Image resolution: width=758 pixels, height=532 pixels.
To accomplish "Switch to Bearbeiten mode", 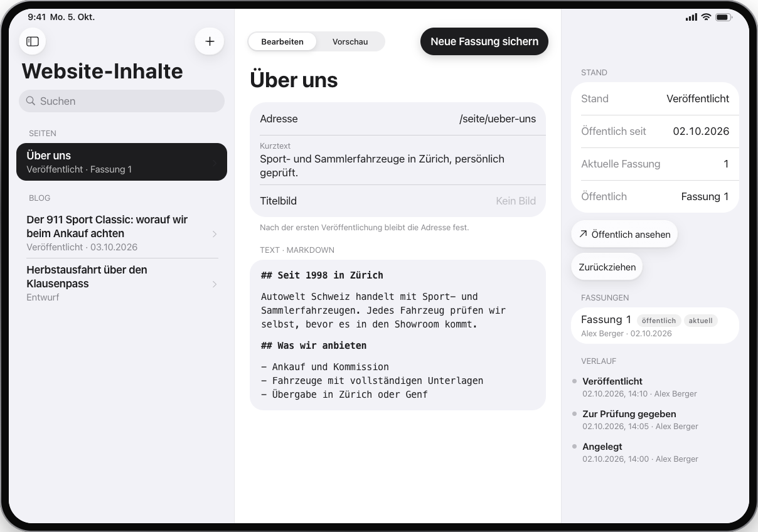I will click(x=282, y=41).
